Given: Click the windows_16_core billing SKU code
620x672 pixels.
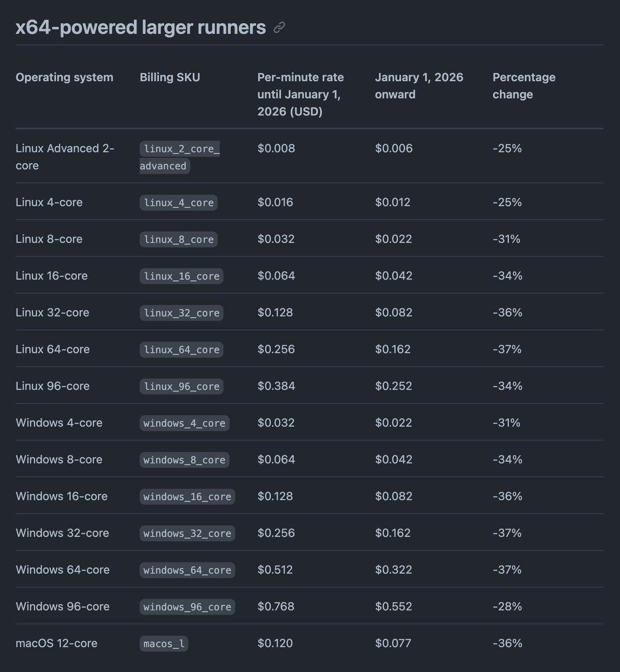Looking at the screenshot, I should [187, 496].
